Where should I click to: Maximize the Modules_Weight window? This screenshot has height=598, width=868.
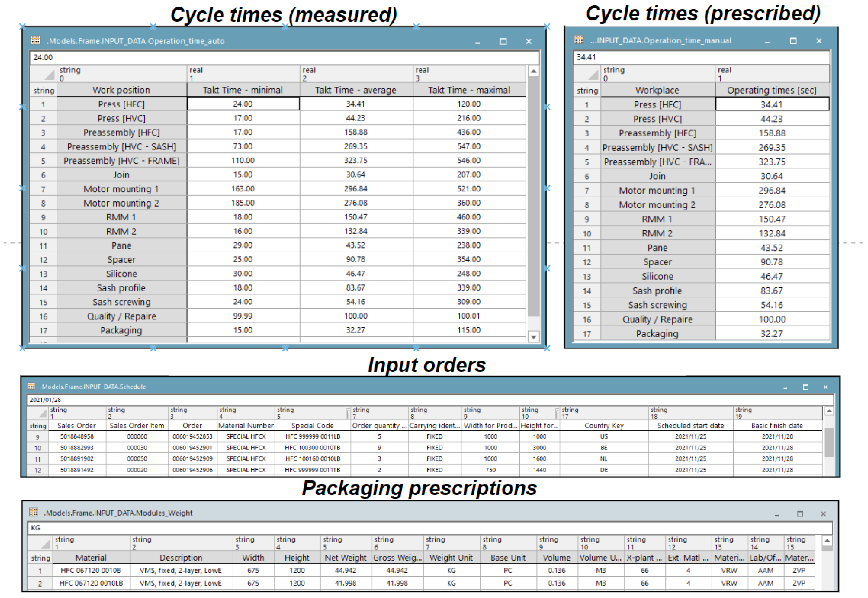point(800,514)
